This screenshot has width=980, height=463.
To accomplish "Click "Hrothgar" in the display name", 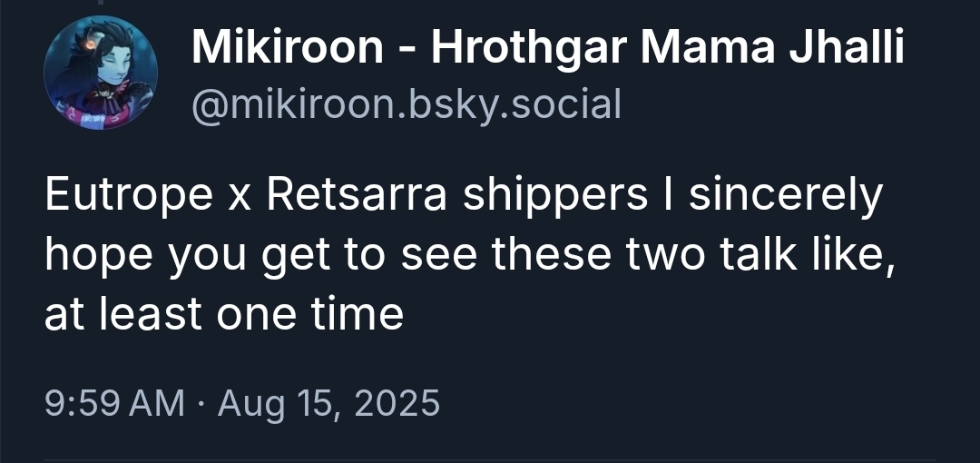I will point(526,47).
